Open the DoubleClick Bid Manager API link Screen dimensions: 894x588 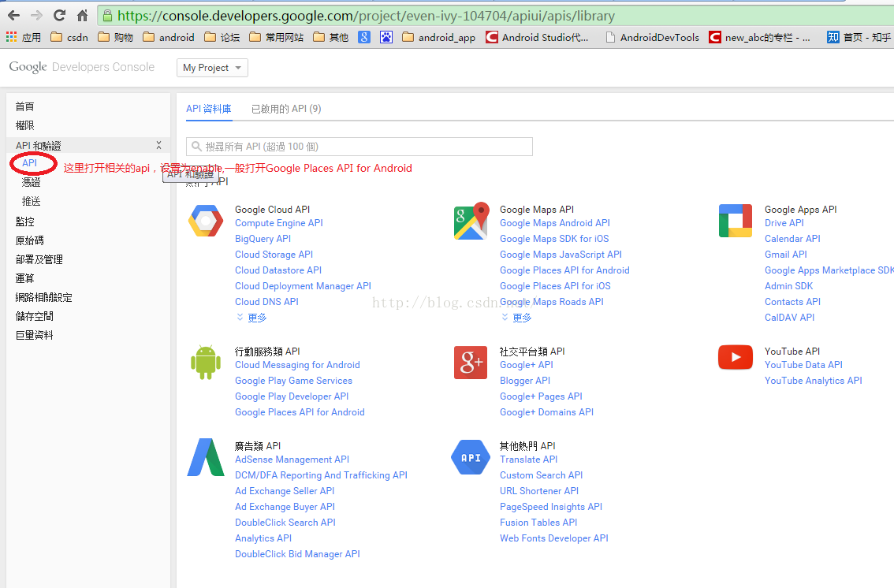click(x=298, y=554)
